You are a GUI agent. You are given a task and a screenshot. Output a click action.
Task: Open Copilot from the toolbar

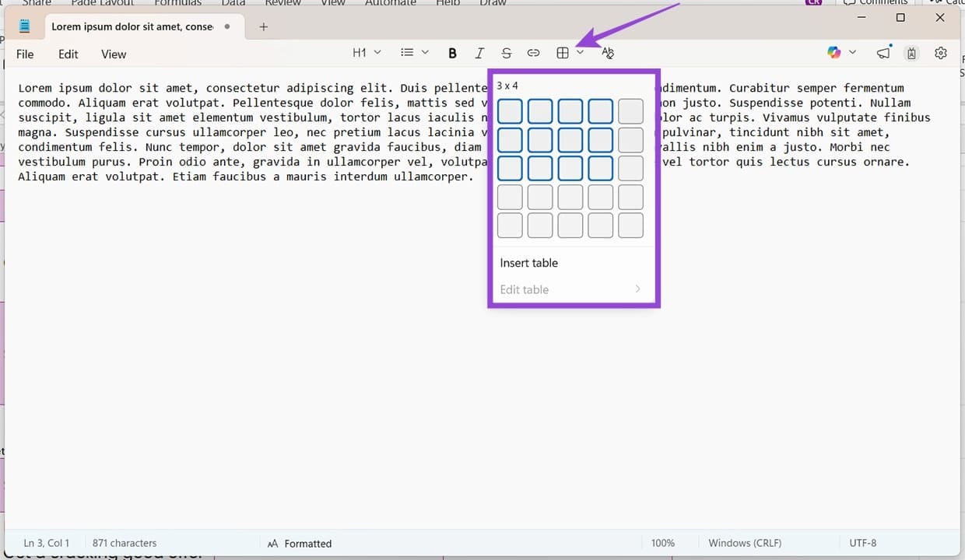(834, 52)
